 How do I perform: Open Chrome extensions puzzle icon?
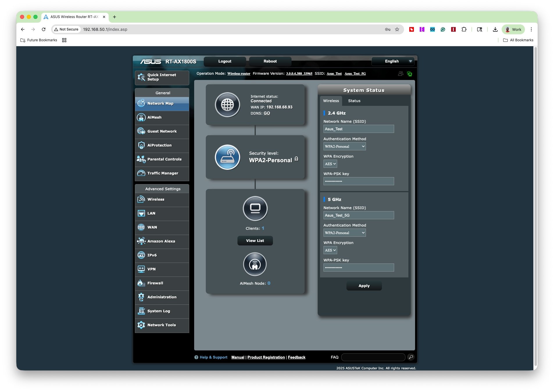tap(464, 29)
